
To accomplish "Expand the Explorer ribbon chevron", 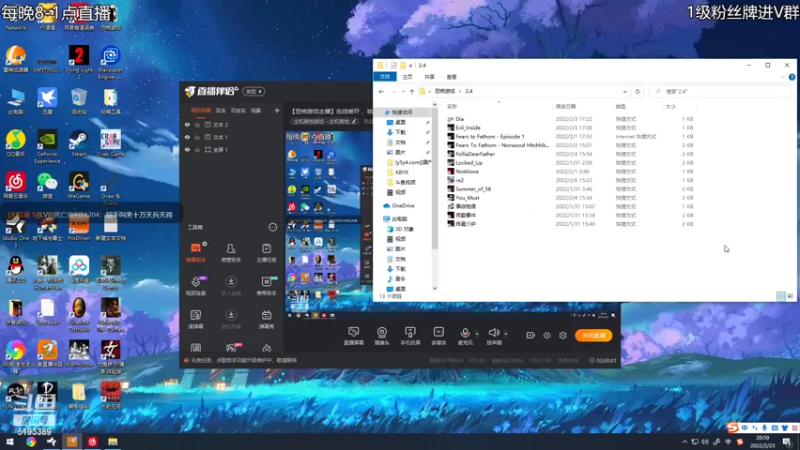I will pos(783,77).
